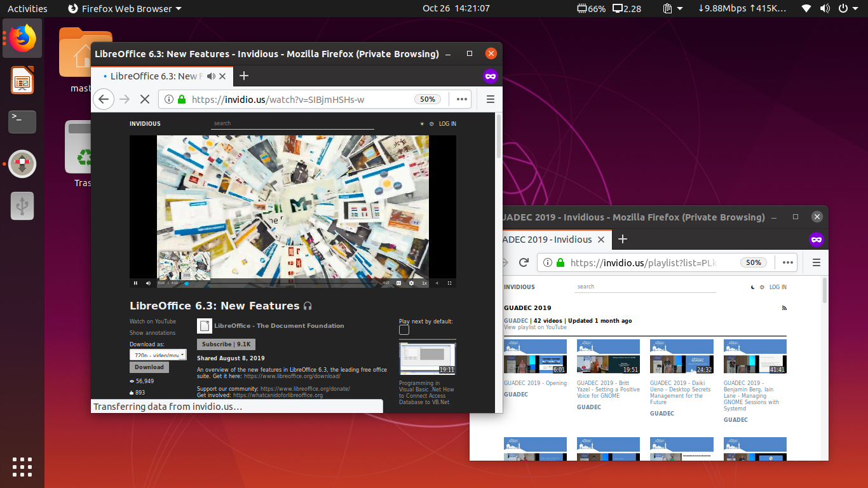Image resolution: width=868 pixels, height=488 pixels.
Task: Open hamburger menu in front Firefox window
Action: point(491,99)
